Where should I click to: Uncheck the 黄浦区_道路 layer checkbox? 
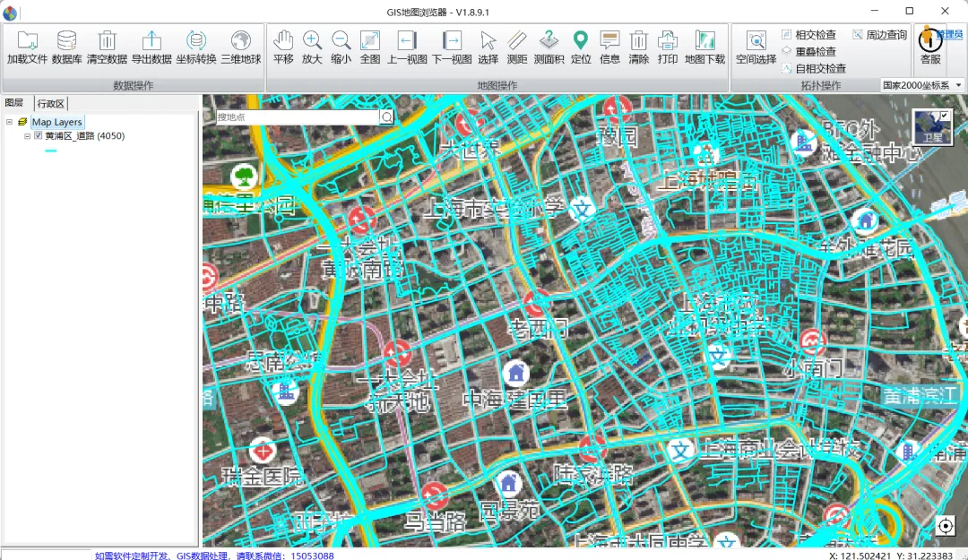[38, 136]
